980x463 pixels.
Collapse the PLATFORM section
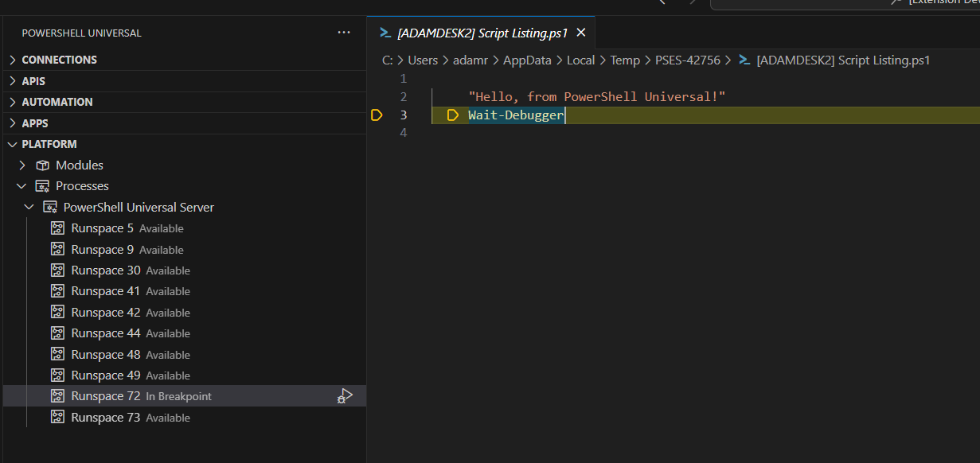[x=12, y=144]
